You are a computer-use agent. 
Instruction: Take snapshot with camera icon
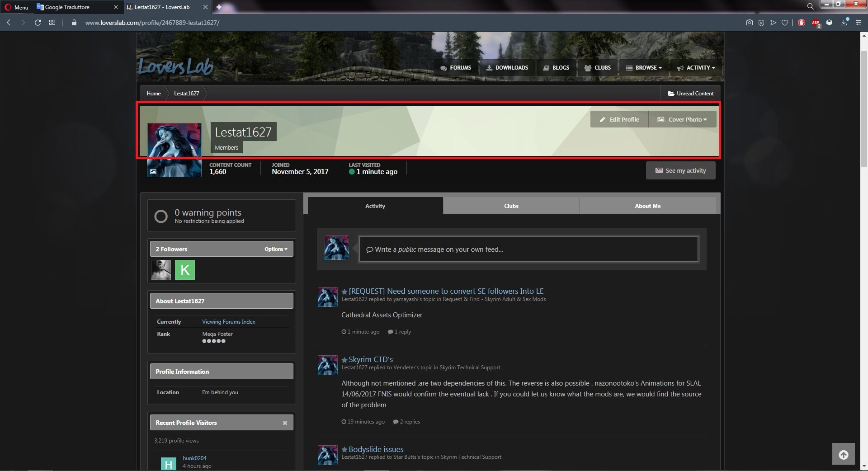click(x=750, y=22)
